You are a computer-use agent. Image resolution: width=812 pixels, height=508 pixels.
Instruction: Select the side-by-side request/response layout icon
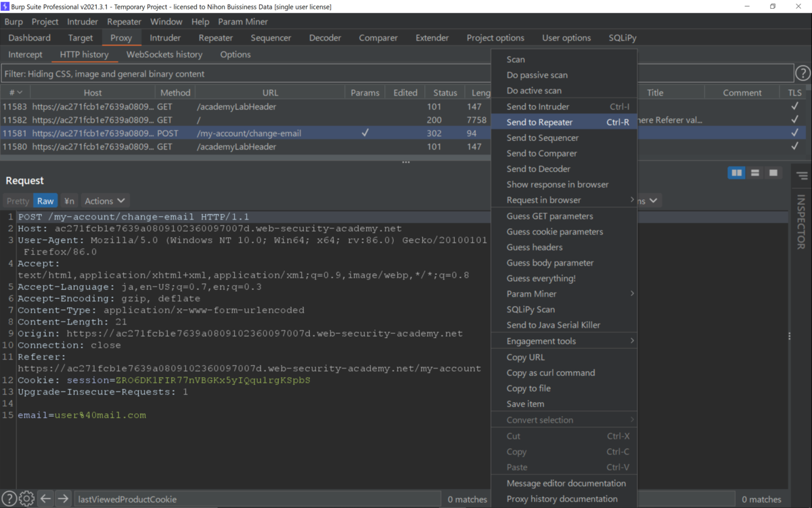tap(736, 173)
